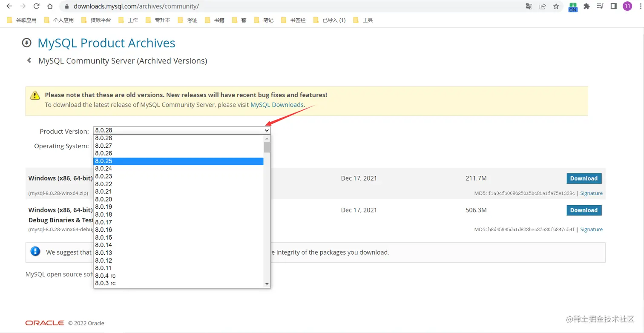
Task: Bookmark this page with the star
Action: (x=556, y=6)
